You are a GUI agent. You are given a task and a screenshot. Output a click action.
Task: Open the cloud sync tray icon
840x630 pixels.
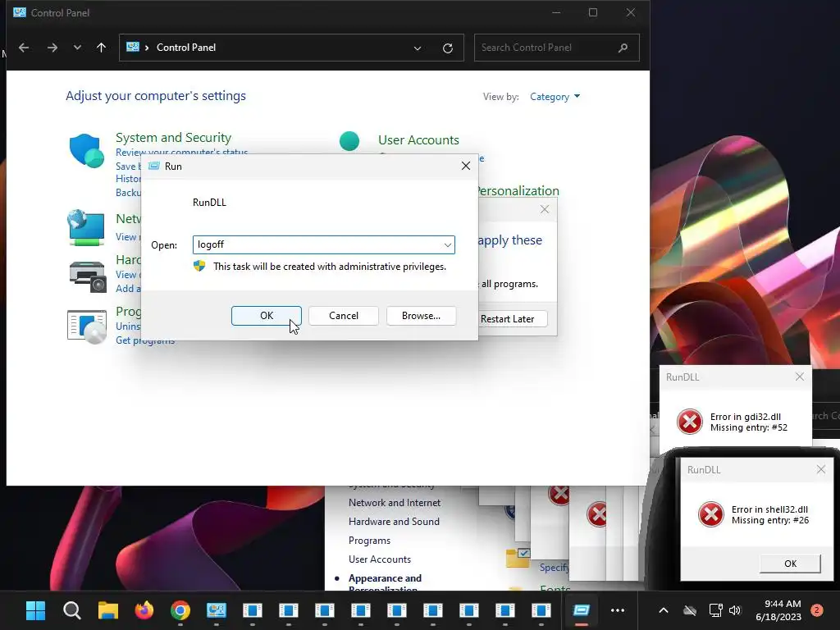(690, 610)
